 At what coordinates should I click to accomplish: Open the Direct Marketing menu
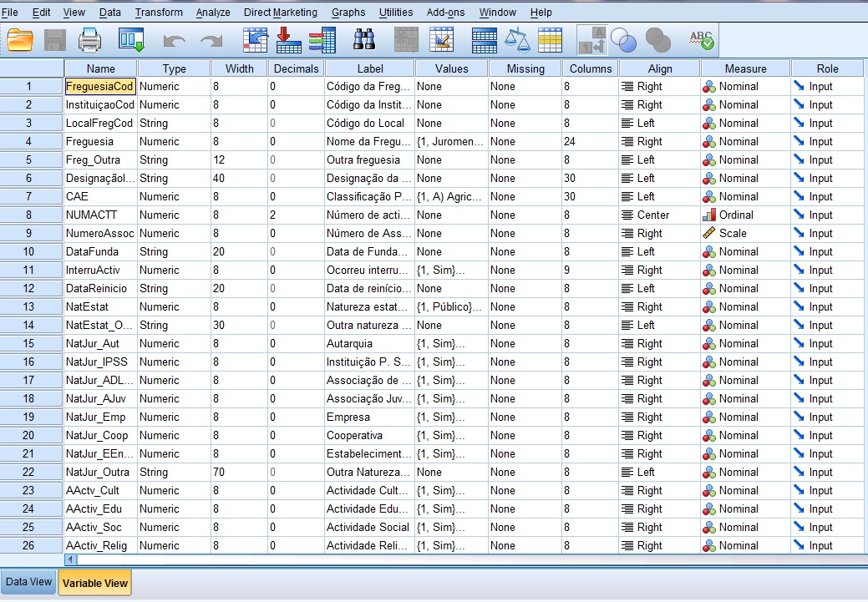[x=281, y=13]
